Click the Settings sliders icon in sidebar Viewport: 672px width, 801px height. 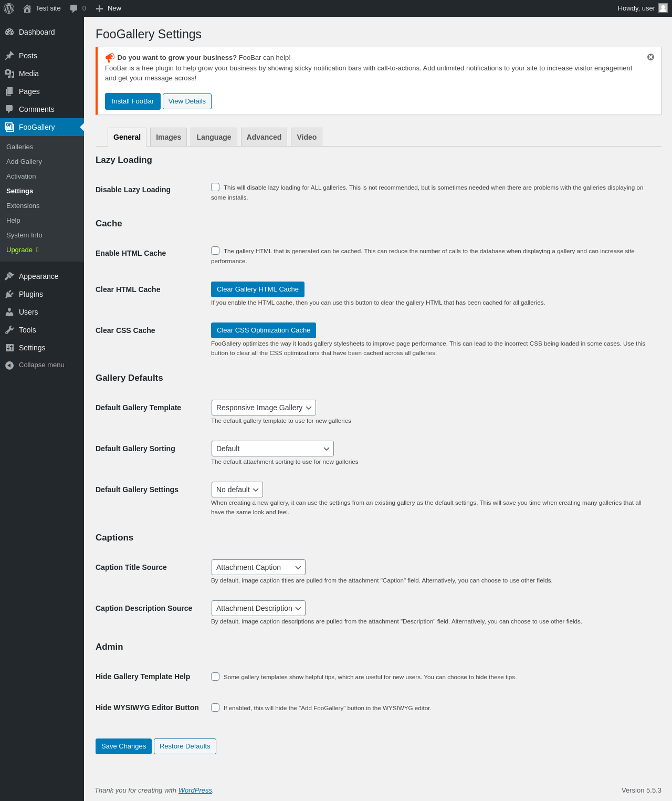[x=9, y=348]
